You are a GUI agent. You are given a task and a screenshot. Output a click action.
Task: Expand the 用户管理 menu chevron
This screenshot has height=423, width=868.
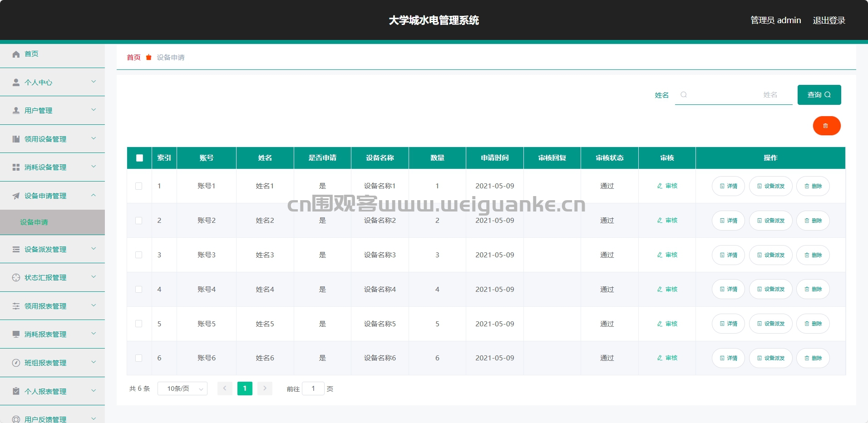pos(94,110)
